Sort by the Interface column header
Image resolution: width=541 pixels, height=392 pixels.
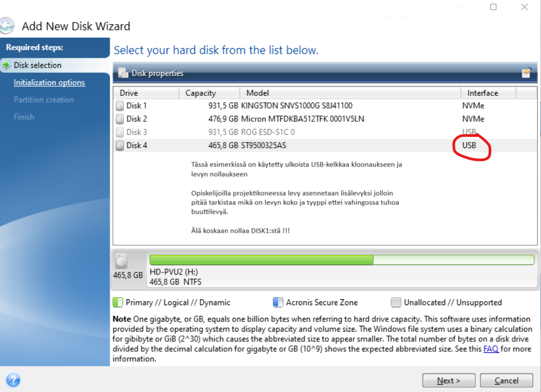pos(488,93)
